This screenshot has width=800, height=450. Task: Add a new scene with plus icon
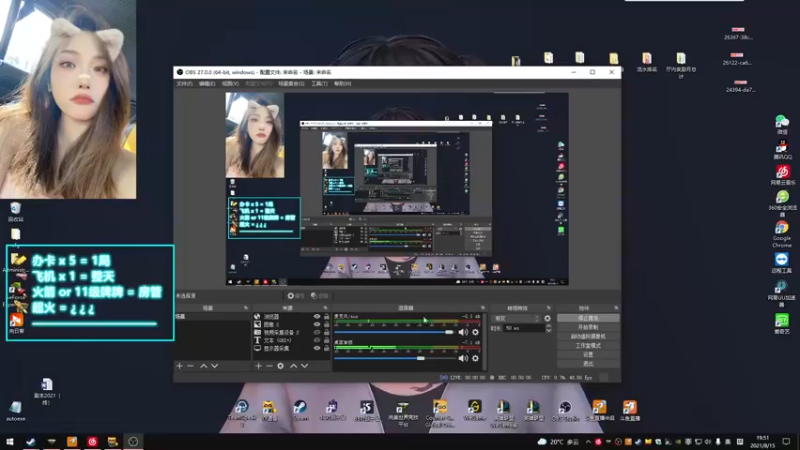pos(180,366)
